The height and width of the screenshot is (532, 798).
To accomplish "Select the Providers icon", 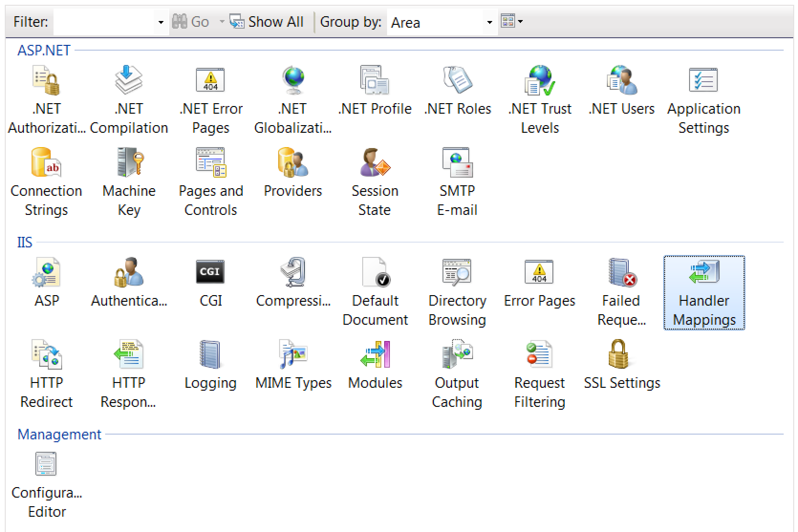I will click(293, 162).
